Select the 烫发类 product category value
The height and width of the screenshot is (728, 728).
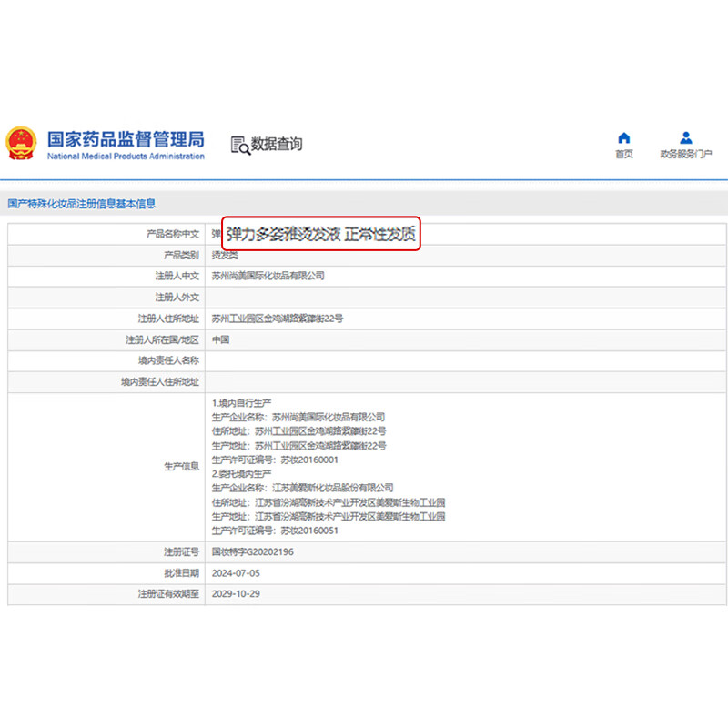point(227,255)
